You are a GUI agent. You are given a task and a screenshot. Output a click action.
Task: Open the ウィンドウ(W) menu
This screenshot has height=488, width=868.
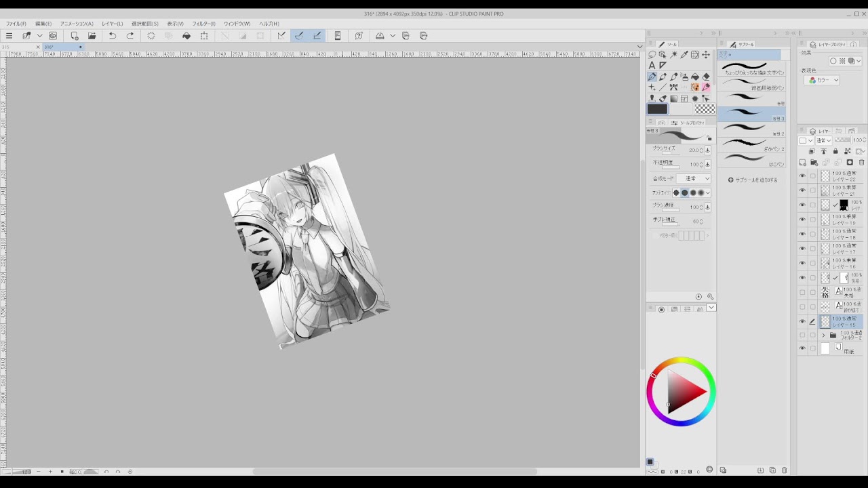click(x=237, y=24)
